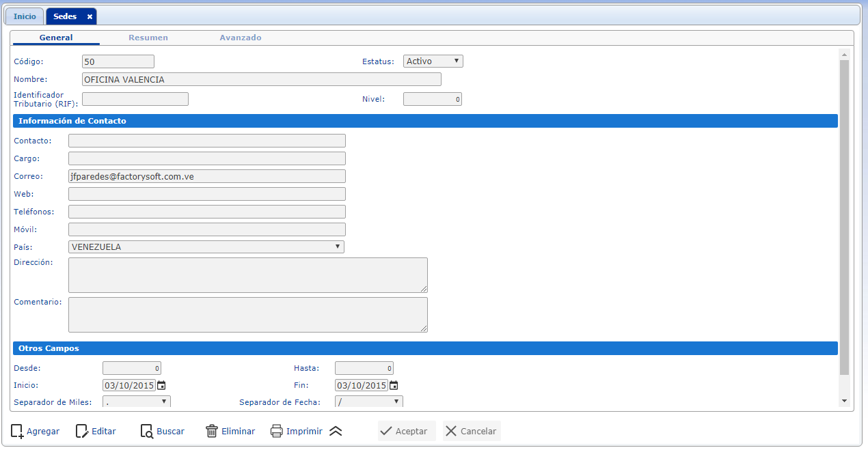Click the Teléfonos input field
This screenshot has width=868, height=450.
[x=207, y=212]
